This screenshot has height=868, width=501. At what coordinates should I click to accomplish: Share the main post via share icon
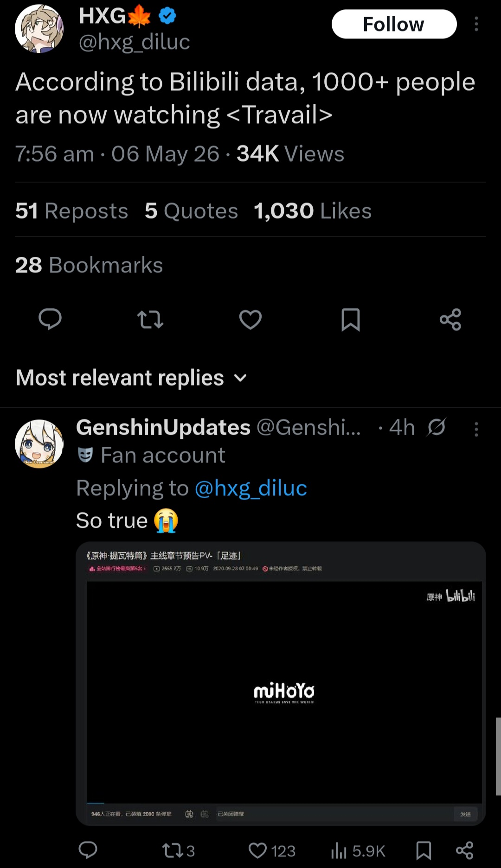(x=450, y=319)
